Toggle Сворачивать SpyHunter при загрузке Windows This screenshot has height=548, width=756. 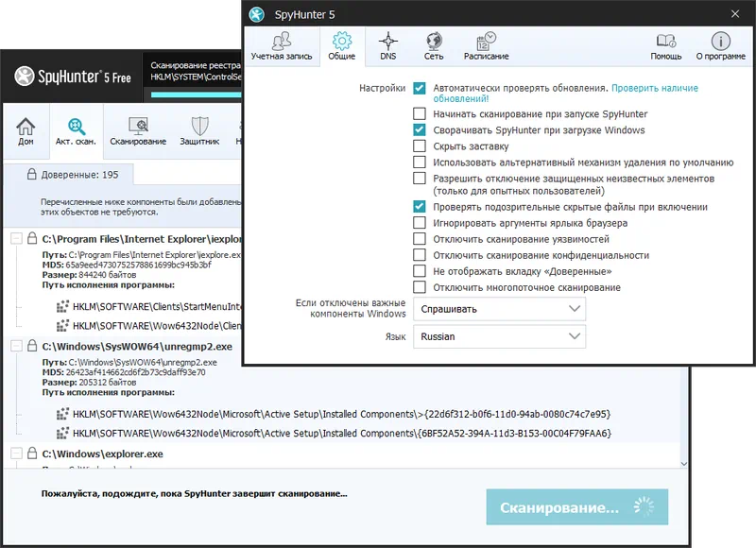420,129
